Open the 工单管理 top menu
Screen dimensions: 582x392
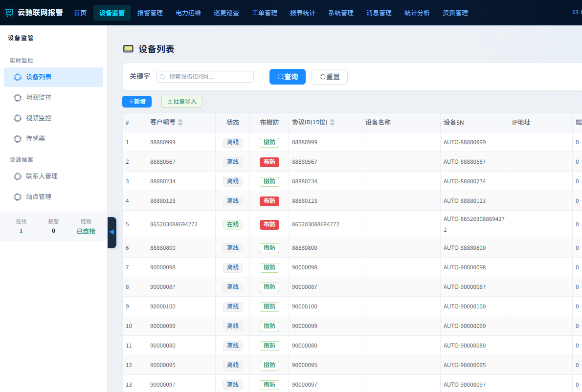pos(265,13)
